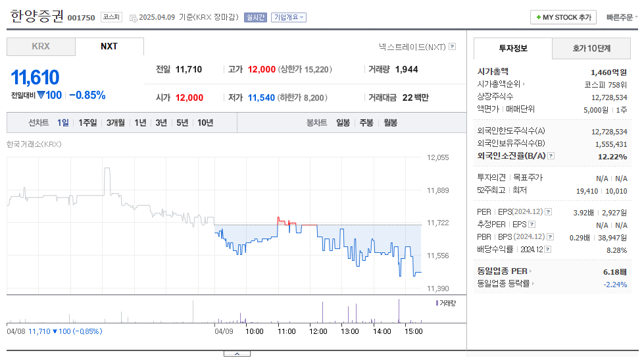Viewport: 644px width, 357px height.
Task: Click help icon beside 외국인소진율(B/A)
Action: [551, 156]
